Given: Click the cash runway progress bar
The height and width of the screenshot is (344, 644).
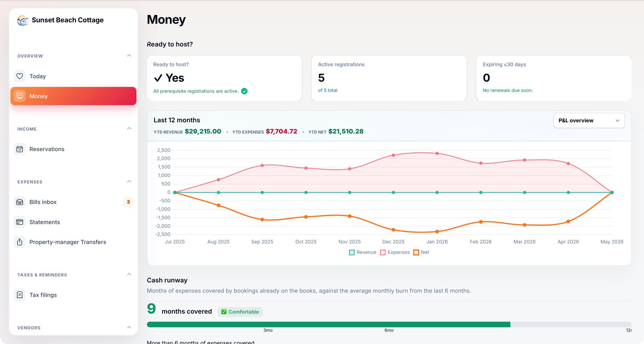Looking at the screenshot, I should click(x=389, y=324).
